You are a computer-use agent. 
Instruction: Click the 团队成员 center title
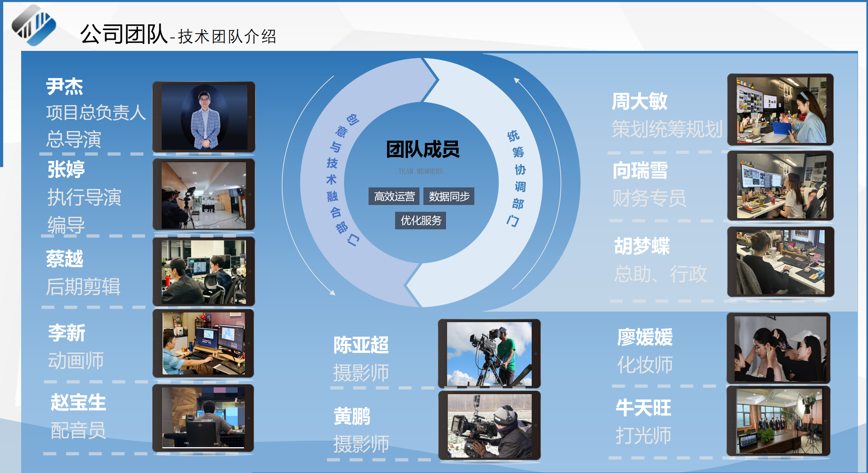[x=423, y=149]
